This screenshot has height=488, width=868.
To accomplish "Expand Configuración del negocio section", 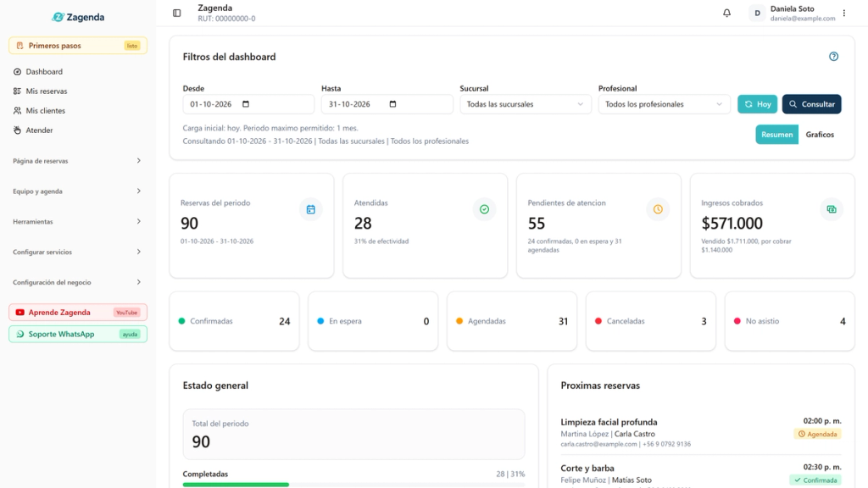I will point(77,282).
